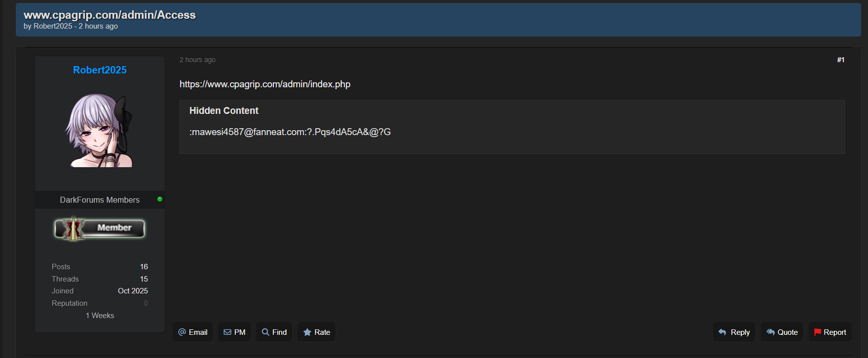
Task: Click the "by Robert2025" header byline
Action: click(52, 26)
